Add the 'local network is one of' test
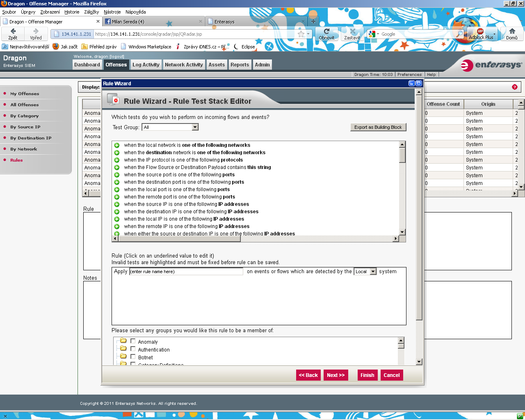This screenshot has height=420, width=525. pyautogui.click(x=116, y=145)
